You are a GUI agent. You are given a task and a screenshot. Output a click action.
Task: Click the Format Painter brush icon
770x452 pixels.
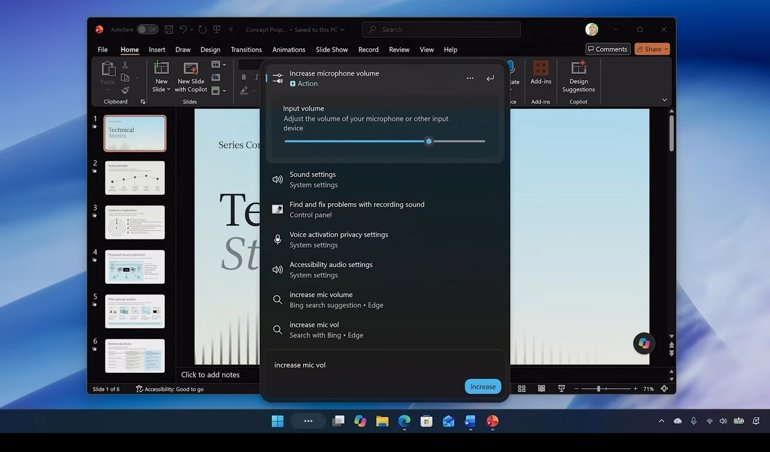click(x=125, y=90)
